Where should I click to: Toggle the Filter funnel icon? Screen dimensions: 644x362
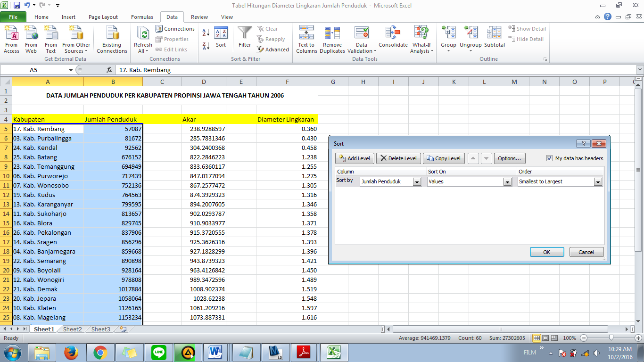245,38
